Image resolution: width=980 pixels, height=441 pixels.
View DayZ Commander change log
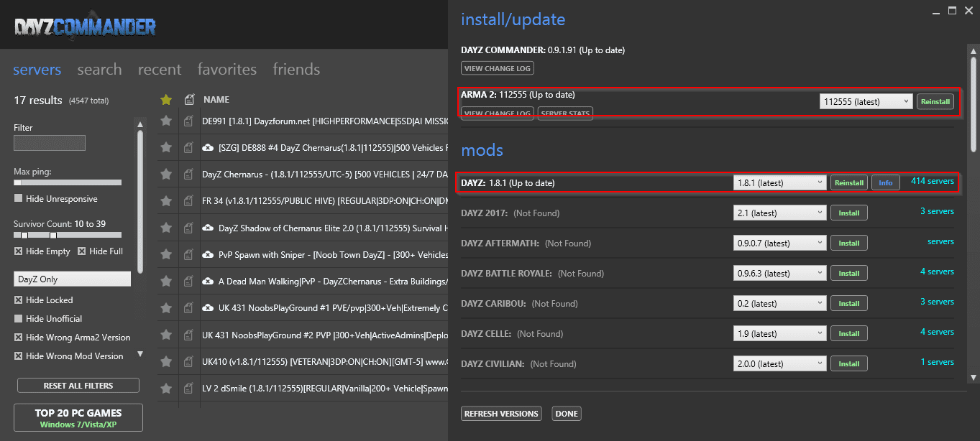pos(498,68)
